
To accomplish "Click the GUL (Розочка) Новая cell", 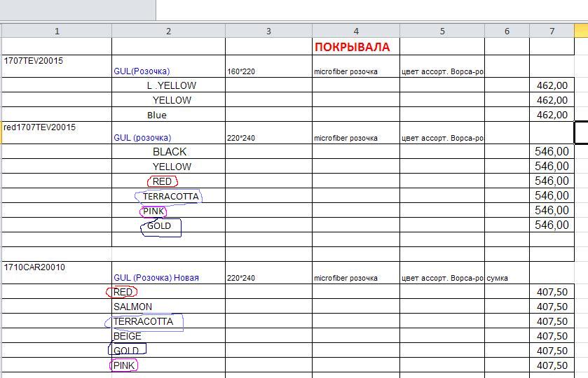I will point(168,273).
